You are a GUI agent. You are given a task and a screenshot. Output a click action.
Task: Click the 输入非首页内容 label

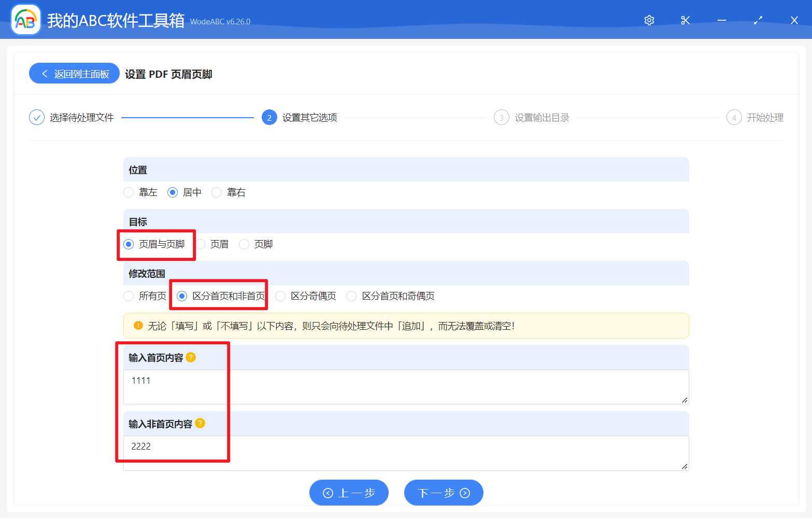point(161,424)
